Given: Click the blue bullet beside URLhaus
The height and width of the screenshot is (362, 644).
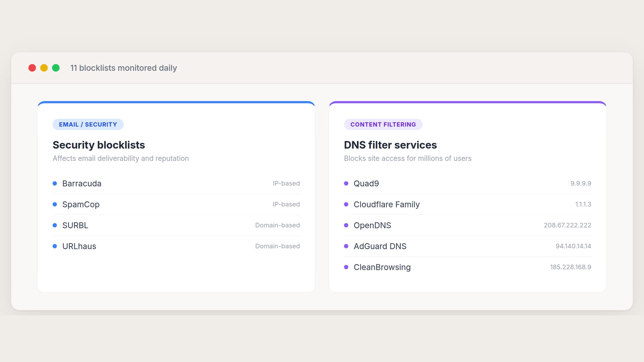Looking at the screenshot, I should [x=55, y=246].
